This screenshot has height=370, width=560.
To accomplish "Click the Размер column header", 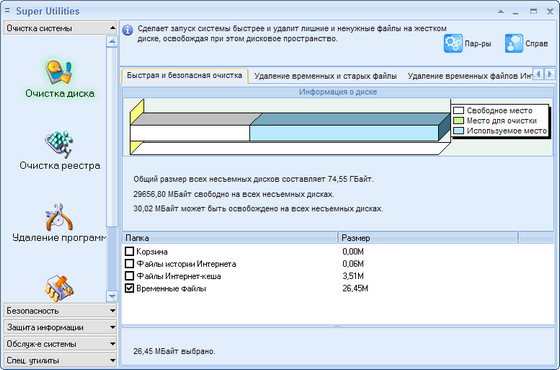I will tap(428, 238).
